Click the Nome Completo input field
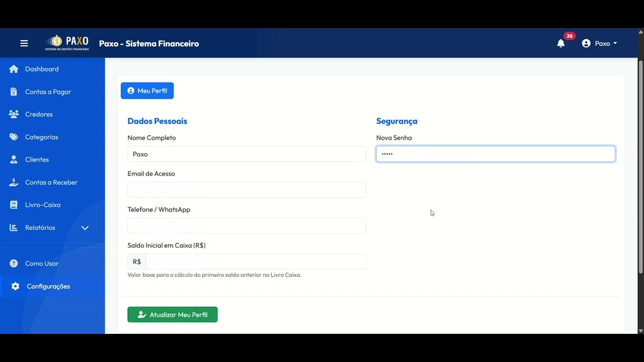 coord(247,154)
